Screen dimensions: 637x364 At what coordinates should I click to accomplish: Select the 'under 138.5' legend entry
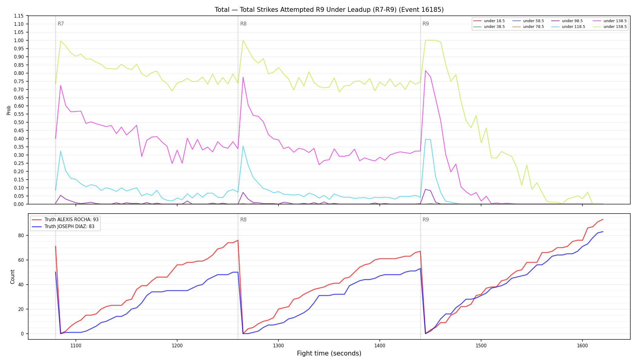[610, 21]
